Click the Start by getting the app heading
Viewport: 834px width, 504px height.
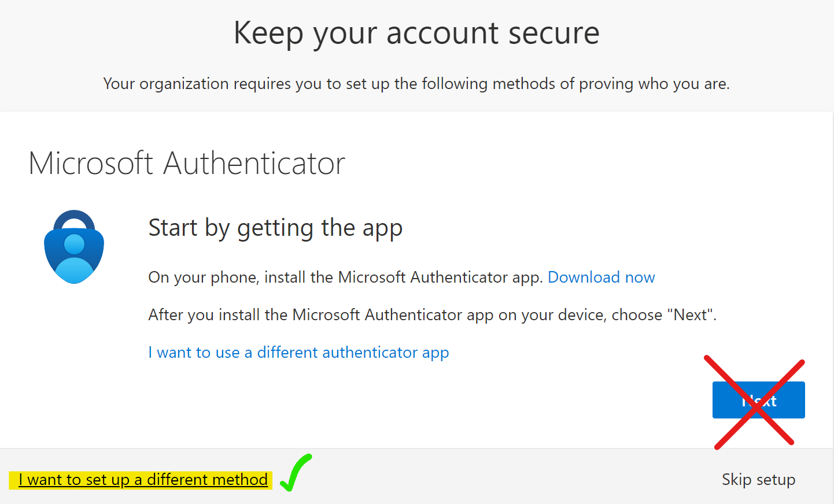pyautogui.click(x=275, y=228)
